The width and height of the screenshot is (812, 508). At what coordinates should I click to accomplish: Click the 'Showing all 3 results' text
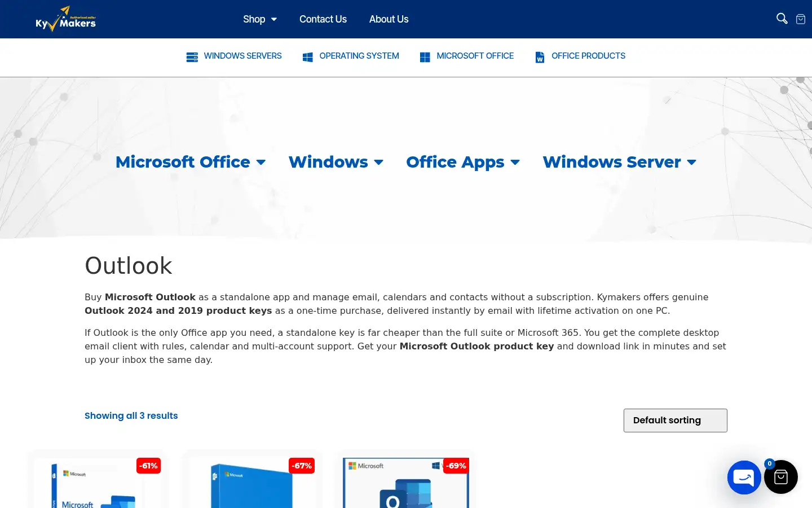point(131,415)
